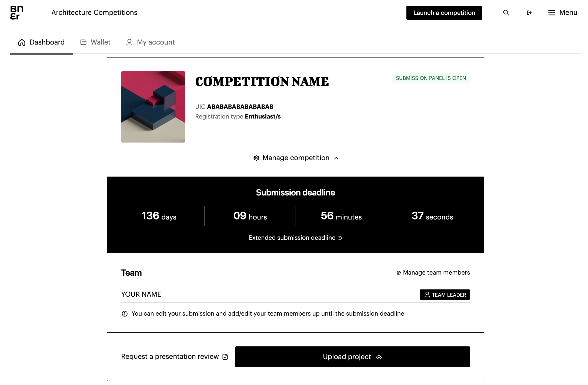This screenshot has height=385, width=588.
Task: Click the competition cover thumbnail
Action: coord(153,107)
